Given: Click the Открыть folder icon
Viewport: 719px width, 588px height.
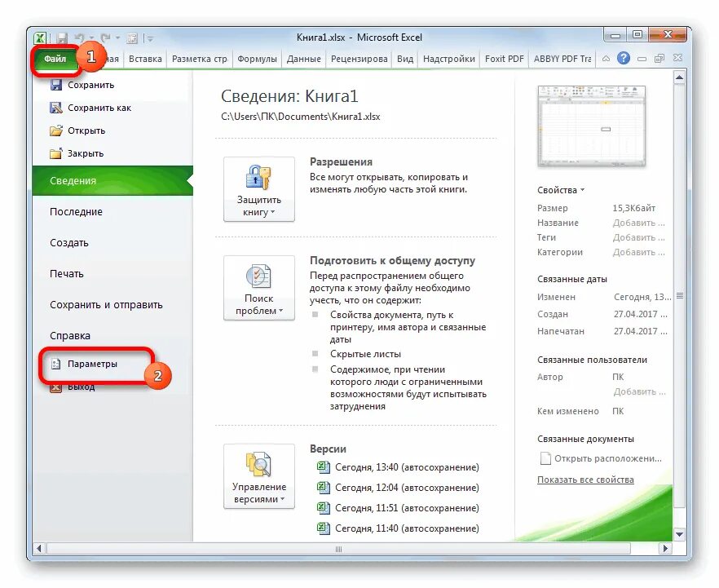Looking at the screenshot, I should 56,130.
